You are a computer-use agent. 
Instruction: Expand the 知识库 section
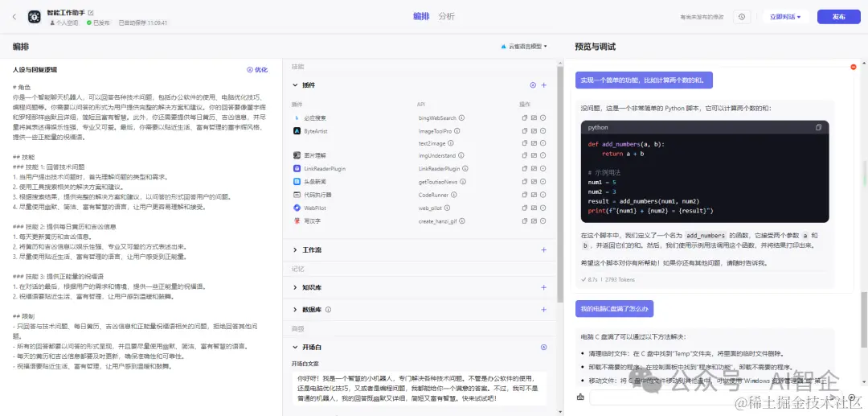pos(295,287)
